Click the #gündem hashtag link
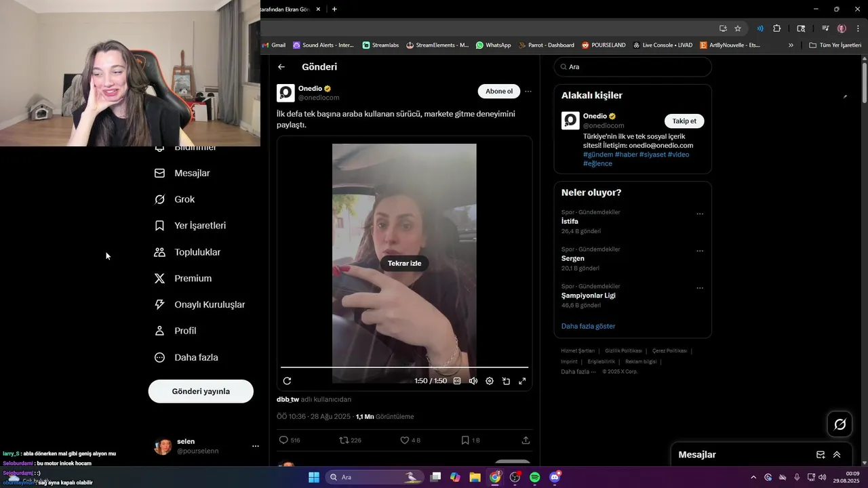The height and width of the screenshot is (488, 868). 597,155
